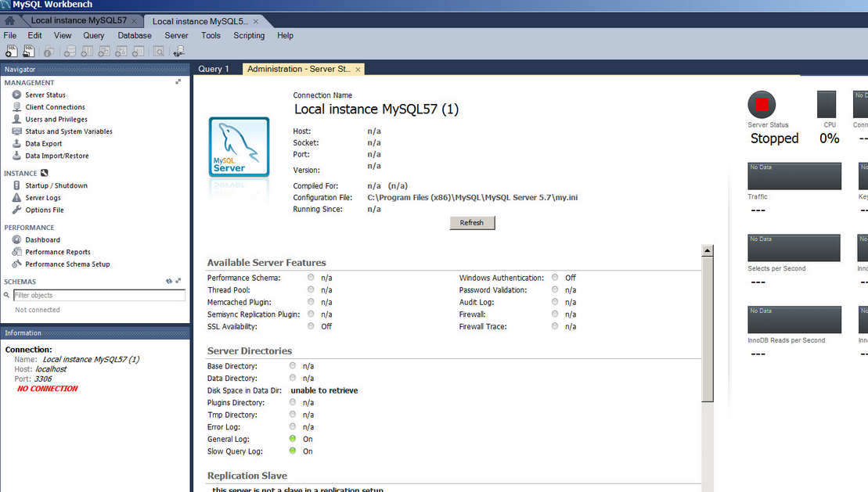
Task: Open the Help menu
Action: click(x=285, y=35)
